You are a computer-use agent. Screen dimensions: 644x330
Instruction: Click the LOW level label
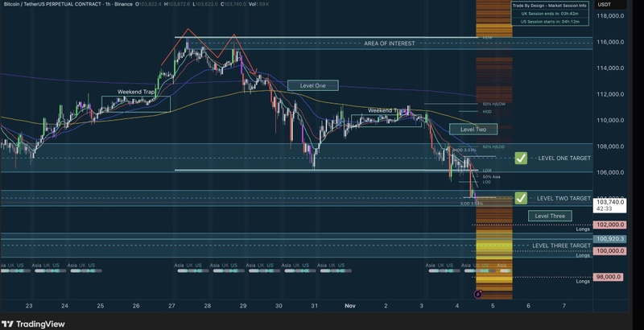point(487,171)
